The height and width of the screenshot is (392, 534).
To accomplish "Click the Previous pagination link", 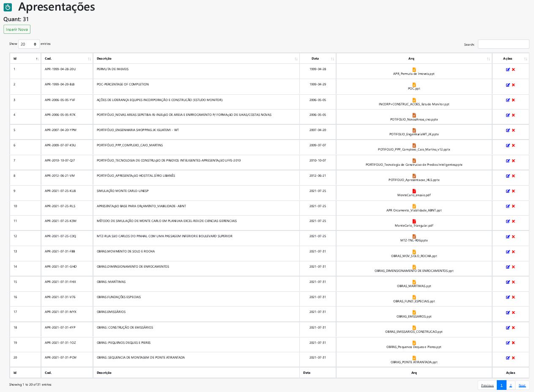I will (x=487, y=385).
